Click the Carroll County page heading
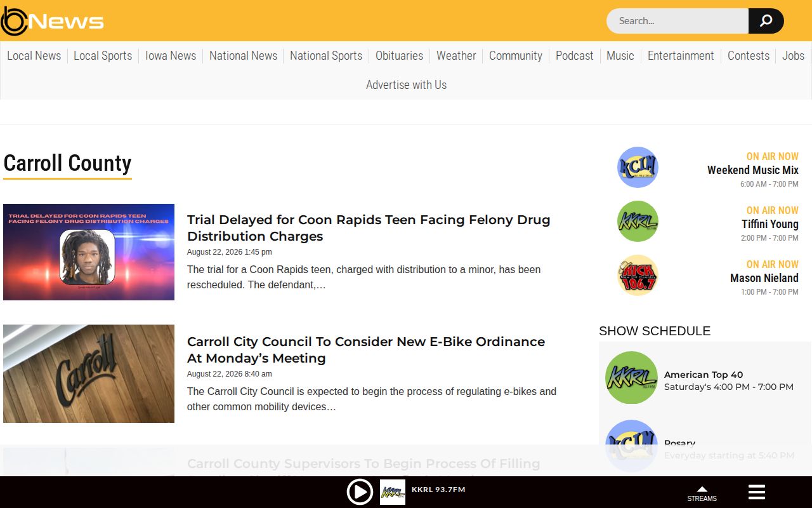The height and width of the screenshot is (508, 812). pos(67,163)
